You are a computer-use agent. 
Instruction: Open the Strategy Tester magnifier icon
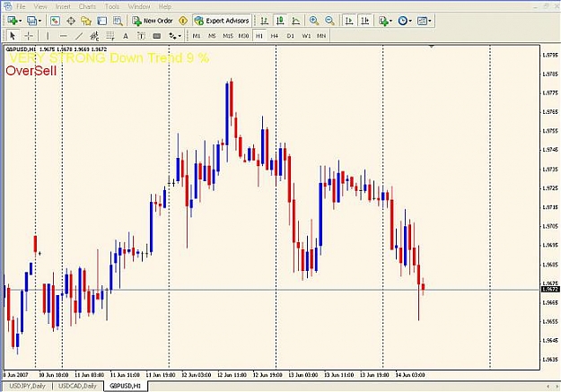(x=118, y=21)
